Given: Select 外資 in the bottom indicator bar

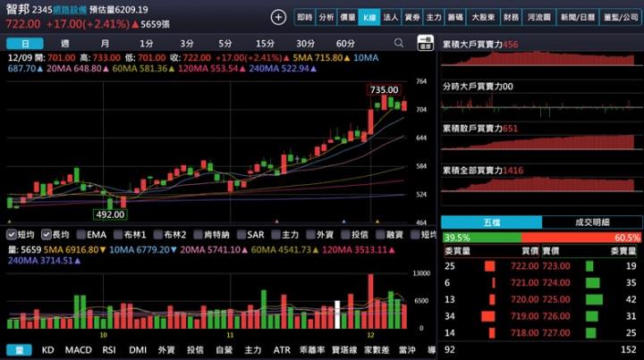Looking at the screenshot, I should tap(166, 350).
